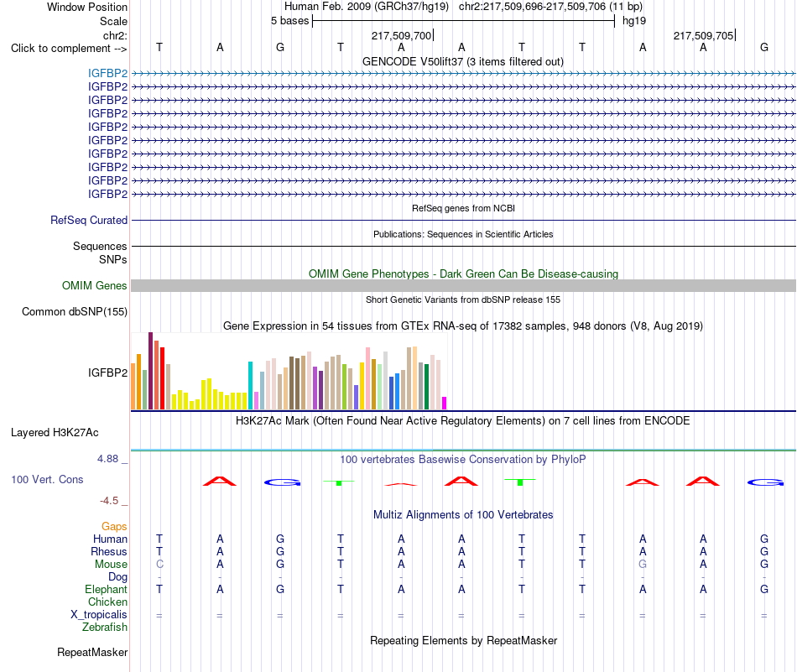Viewport: 797px width, 672px height.
Task: Click the GTEx Gene Expression track title
Action: 463,326
